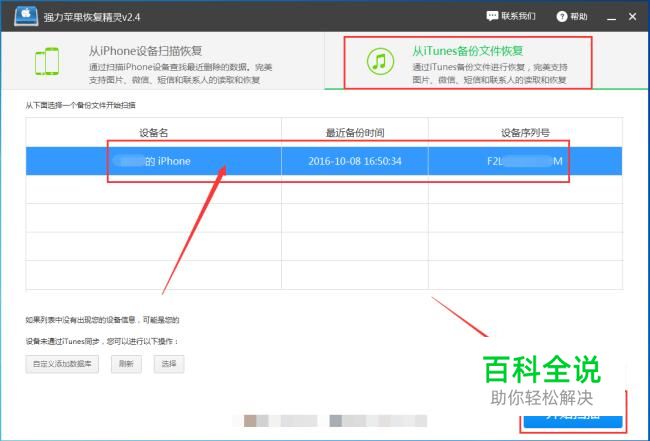Click the green iTunes music note icon

click(x=380, y=61)
